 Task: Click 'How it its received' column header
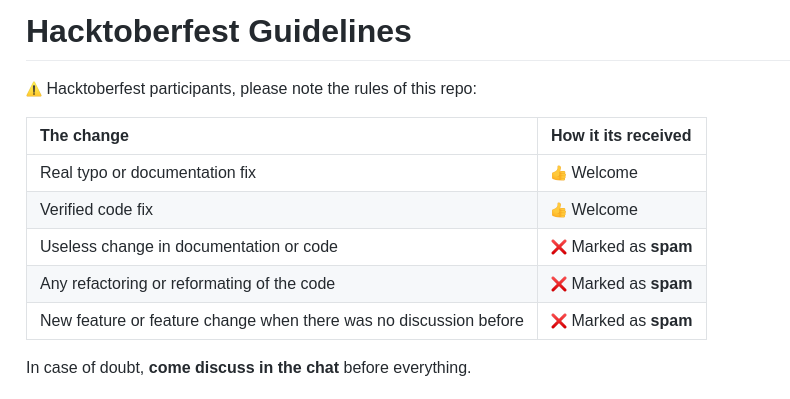pos(621,136)
